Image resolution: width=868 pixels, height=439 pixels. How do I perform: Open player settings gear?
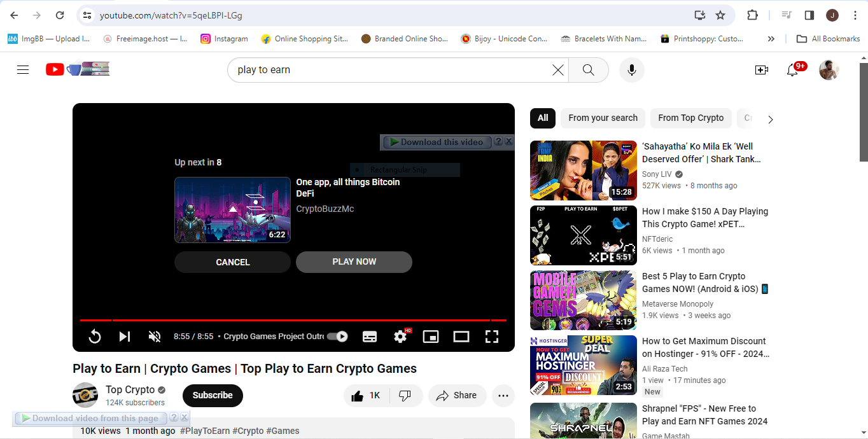[400, 337]
